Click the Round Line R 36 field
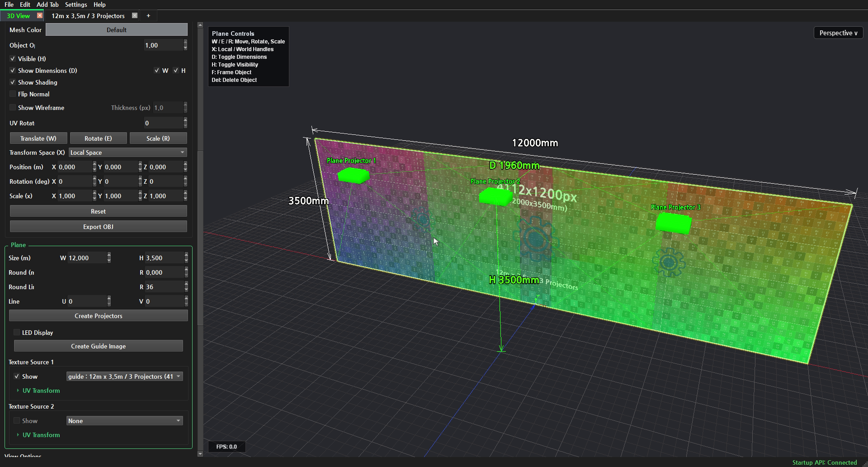This screenshot has width=868, height=467. tap(164, 287)
